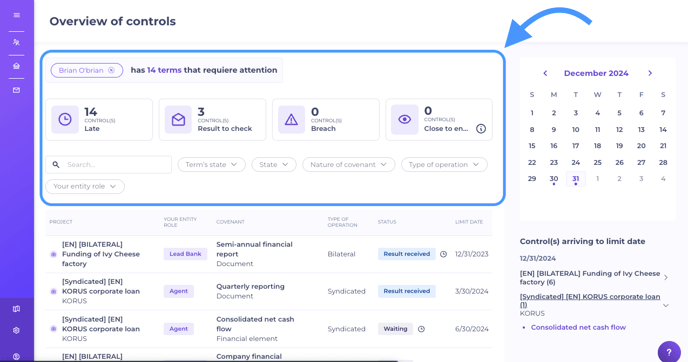Click Result received status for Semi-annual report
Screen dimensions: 688x362
tap(407, 254)
